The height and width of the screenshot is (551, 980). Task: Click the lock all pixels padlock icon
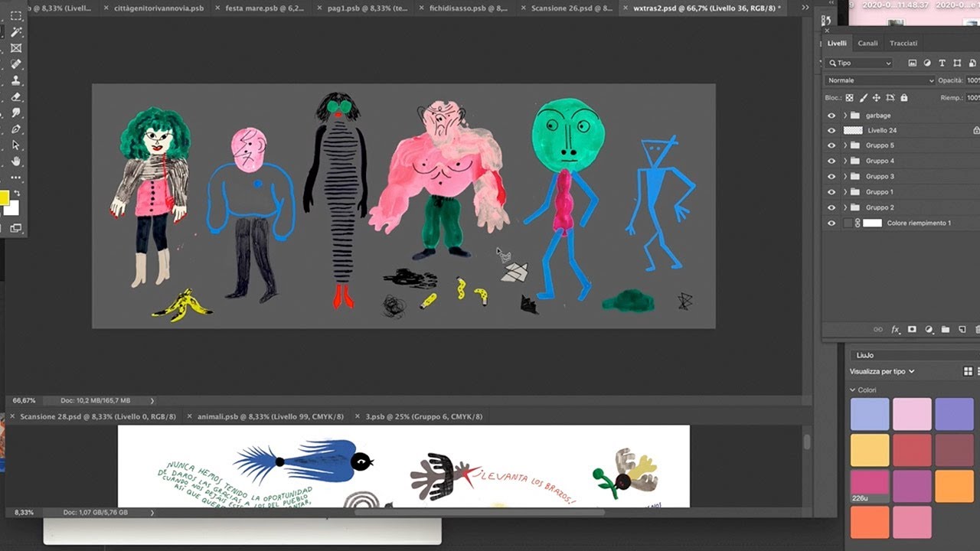(x=904, y=98)
